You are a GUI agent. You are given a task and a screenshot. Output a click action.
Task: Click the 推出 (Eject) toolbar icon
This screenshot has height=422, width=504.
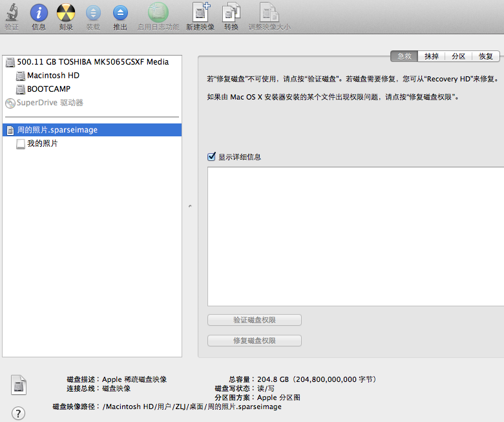(120, 13)
